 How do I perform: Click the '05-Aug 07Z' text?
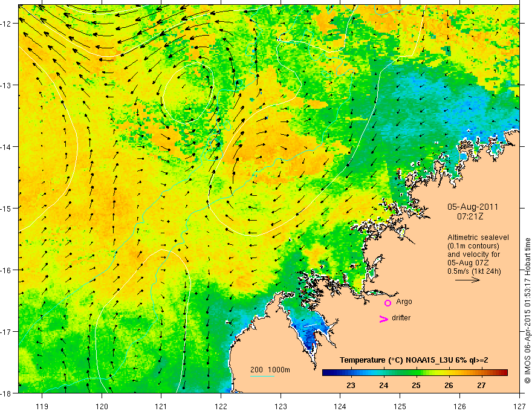pyautogui.click(x=468, y=263)
